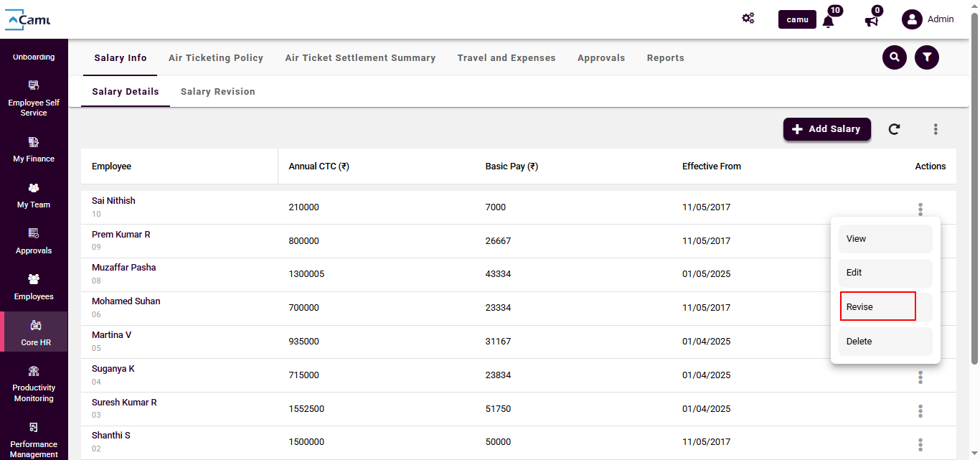
Task: Open Productivity Monitoring in sidebar
Action: 34,383
